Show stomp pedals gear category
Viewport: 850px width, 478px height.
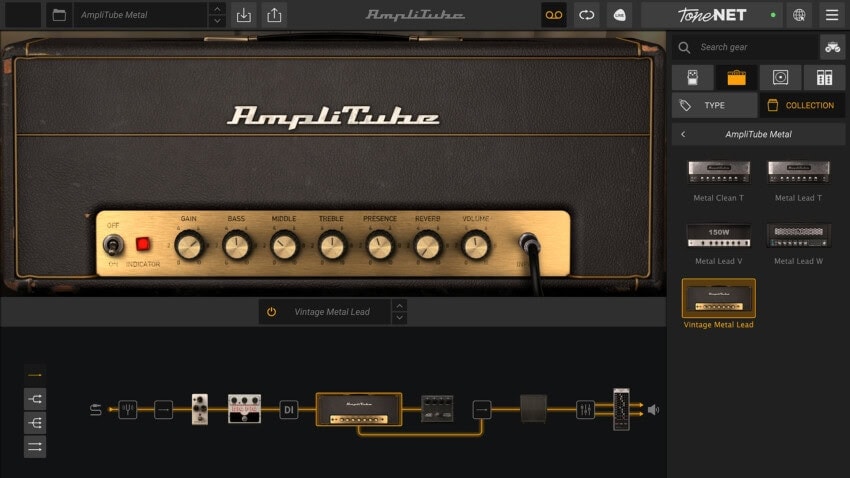point(692,77)
